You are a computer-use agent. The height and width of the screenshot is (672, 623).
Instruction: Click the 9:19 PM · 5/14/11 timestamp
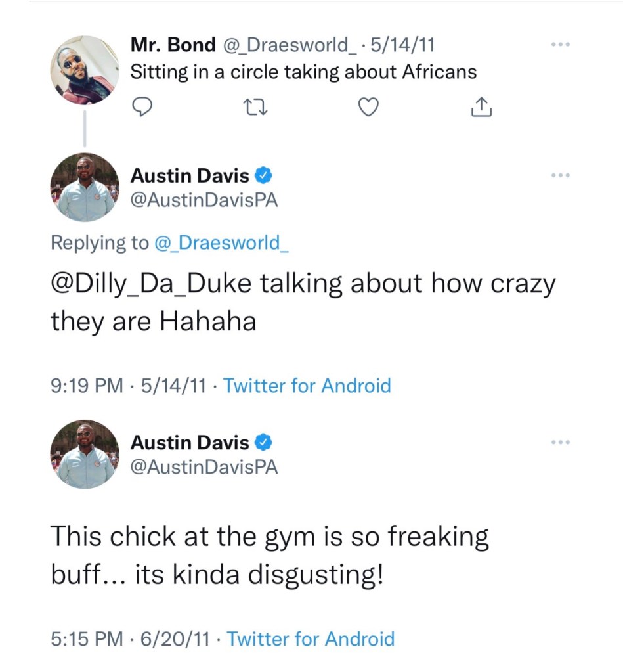(x=128, y=385)
